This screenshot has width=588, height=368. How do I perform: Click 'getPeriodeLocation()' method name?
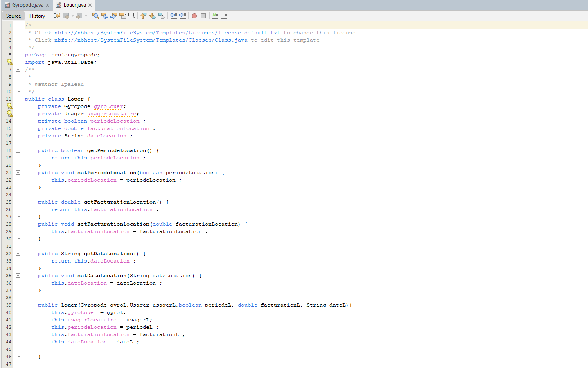tap(119, 150)
